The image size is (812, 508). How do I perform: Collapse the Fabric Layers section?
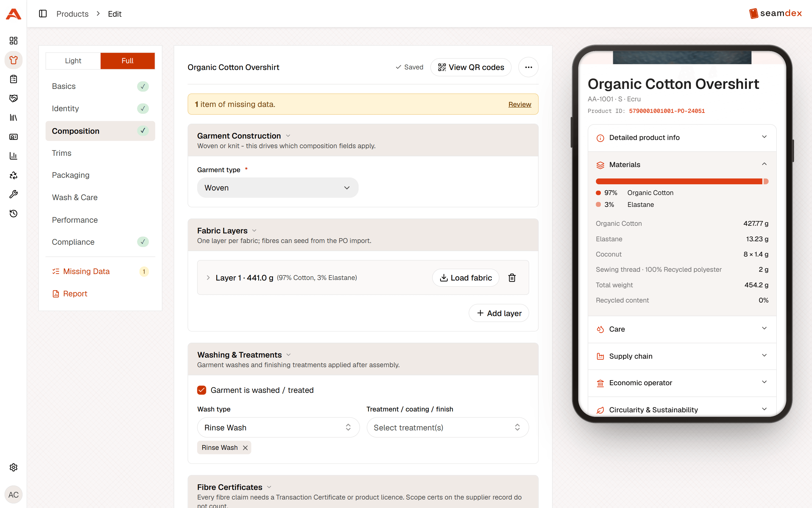(254, 231)
